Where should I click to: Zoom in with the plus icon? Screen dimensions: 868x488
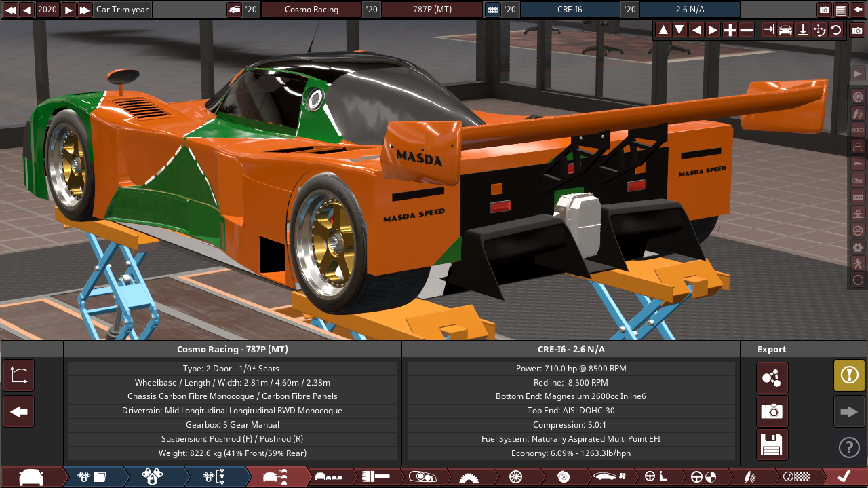tap(730, 30)
